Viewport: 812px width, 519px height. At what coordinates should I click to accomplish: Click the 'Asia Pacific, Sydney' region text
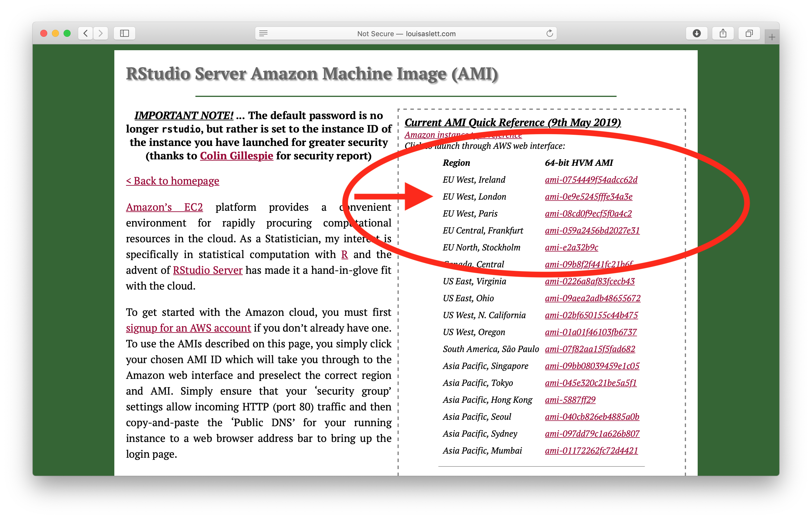tap(480, 434)
